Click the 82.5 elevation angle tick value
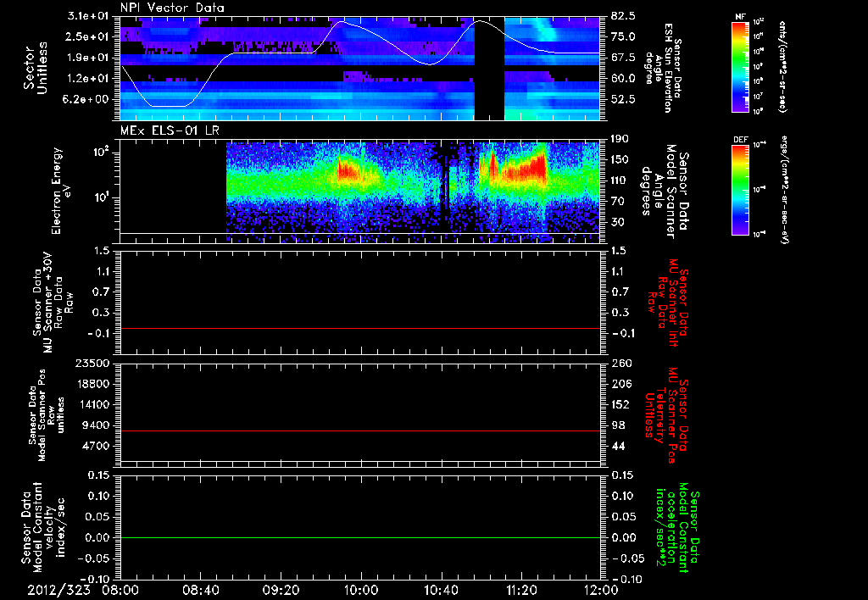Viewport: 868px width, 600px height. coord(624,17)
